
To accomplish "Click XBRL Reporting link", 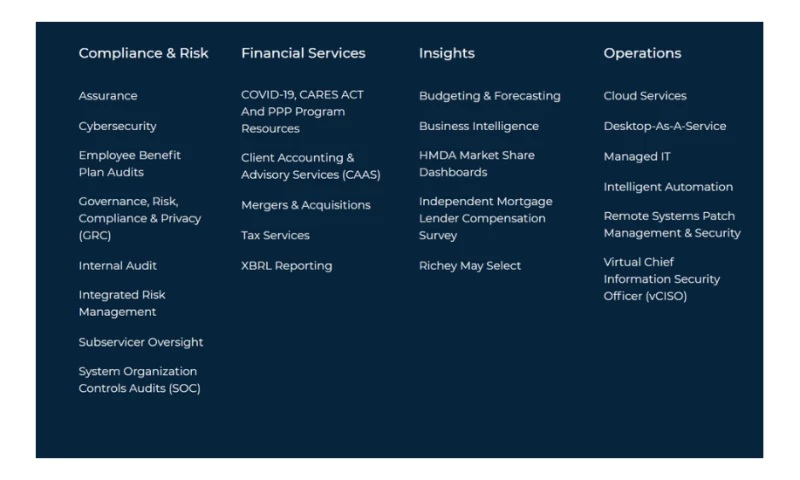I will click(286, 266).
